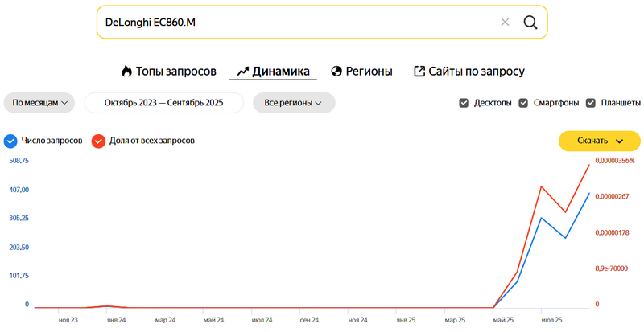Screen dimensions: 644x332
Task: Click the magnifying glass search icon
Action: coord(530,23)
